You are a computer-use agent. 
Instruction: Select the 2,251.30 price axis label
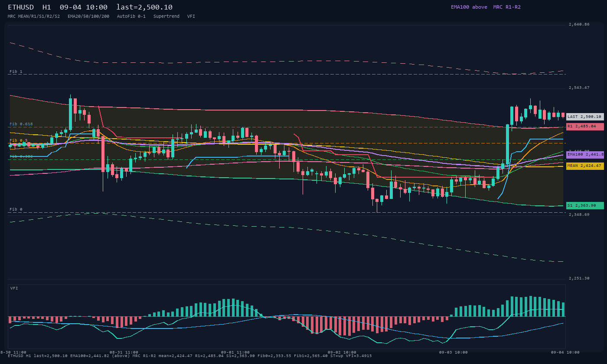tap(579, 278)
